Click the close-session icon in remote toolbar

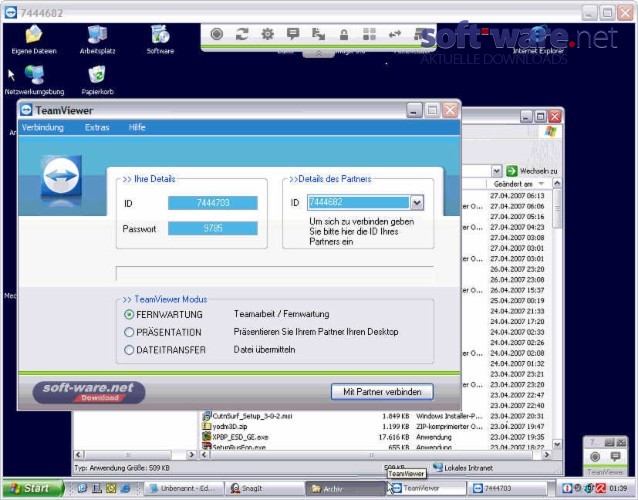(216, 34)
